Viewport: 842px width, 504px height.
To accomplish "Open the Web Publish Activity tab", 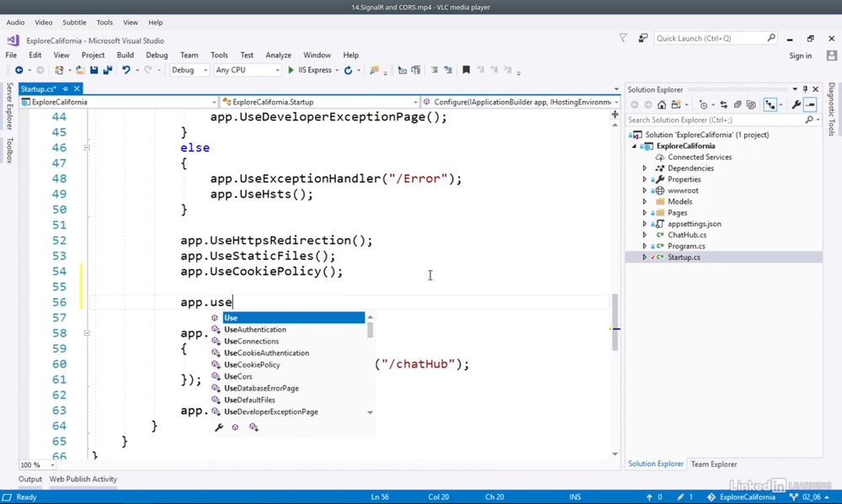I will 83,480.
